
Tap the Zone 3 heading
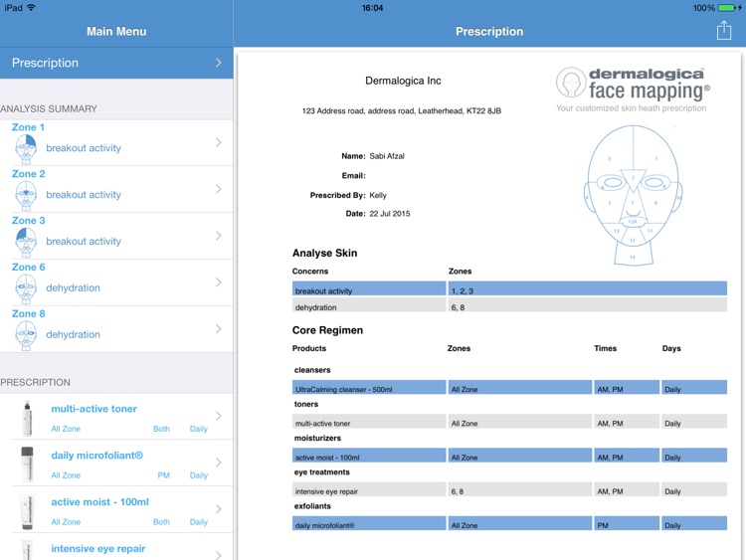click(29, 220)
